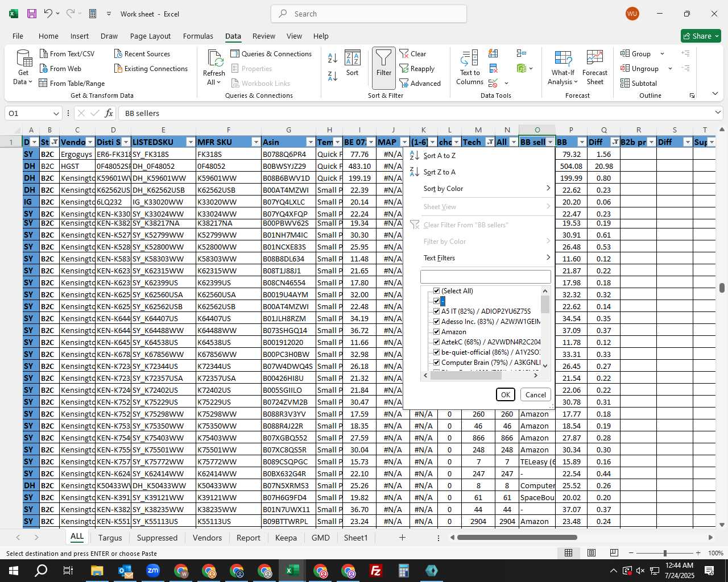Sort ascending with the A-Z ribbon icon

click(x=333, y=58)
